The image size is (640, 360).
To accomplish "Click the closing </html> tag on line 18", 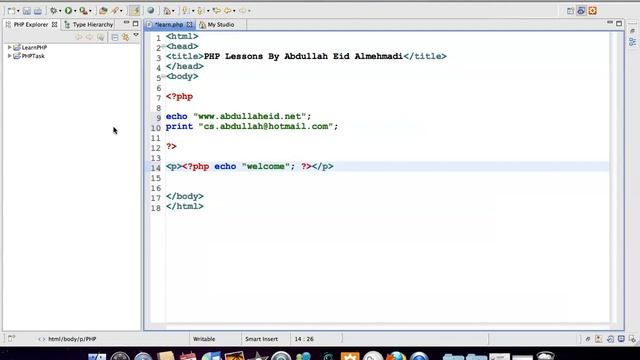I will coord(184,207).
